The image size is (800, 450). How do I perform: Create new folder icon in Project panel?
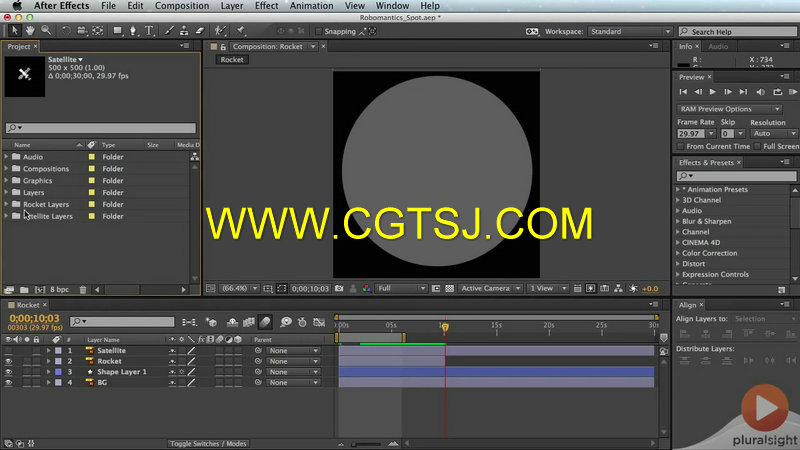click(24, 290)
